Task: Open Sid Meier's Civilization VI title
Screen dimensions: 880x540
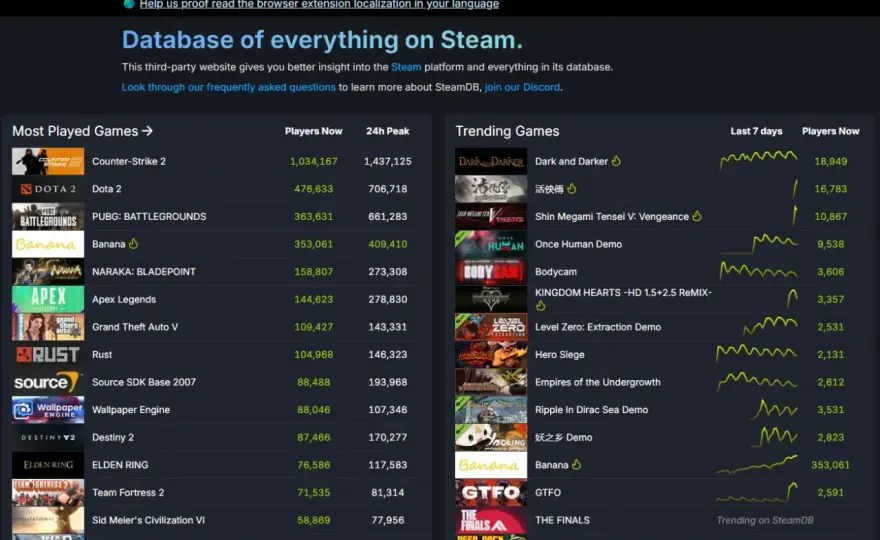Action: point(148,520)
